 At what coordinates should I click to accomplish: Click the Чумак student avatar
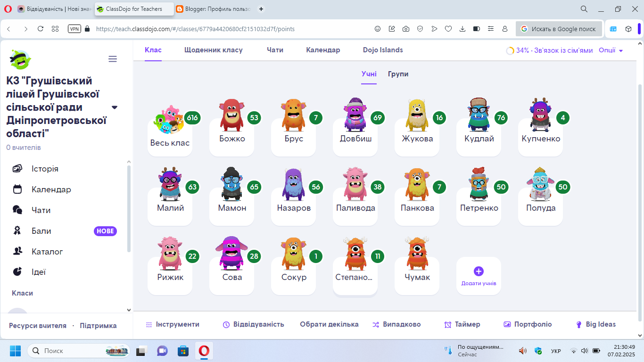pyautogui.click(x=417, y=254)
